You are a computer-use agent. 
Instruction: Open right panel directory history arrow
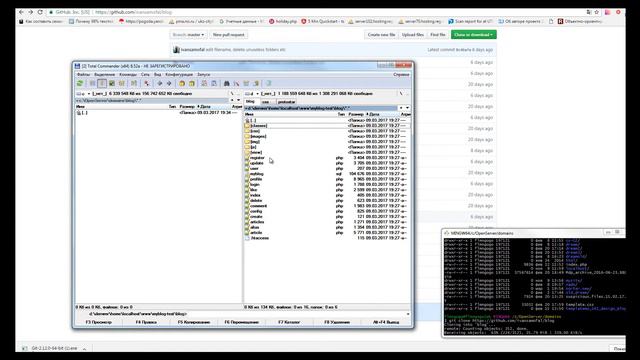pos(407,108)
